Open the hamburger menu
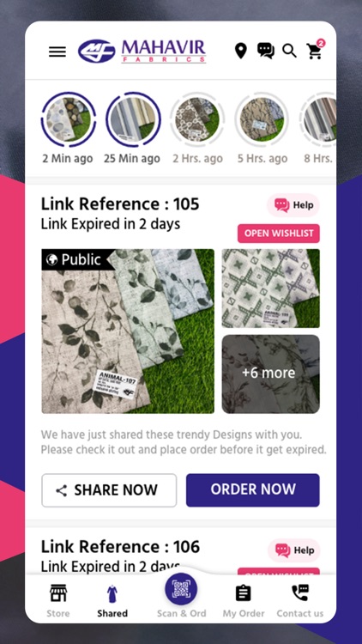Viewport: 362px width, 644px height. (x=57, y=52)
